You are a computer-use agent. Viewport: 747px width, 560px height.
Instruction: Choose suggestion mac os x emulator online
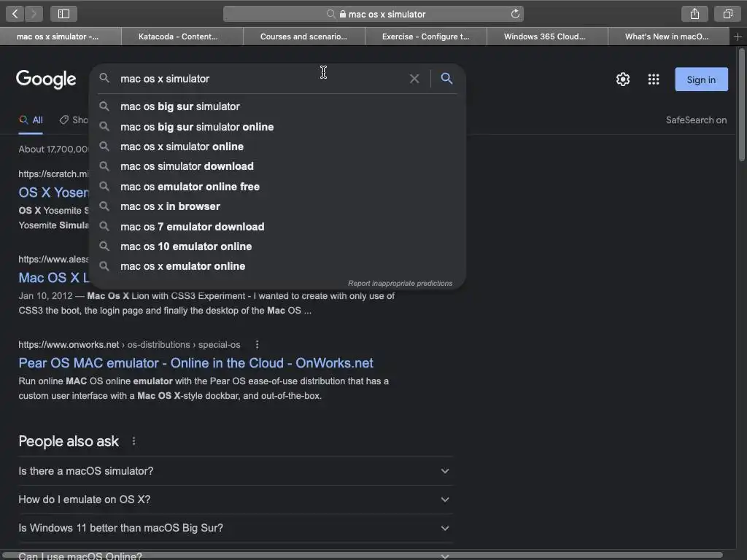(x=278, y=266)
